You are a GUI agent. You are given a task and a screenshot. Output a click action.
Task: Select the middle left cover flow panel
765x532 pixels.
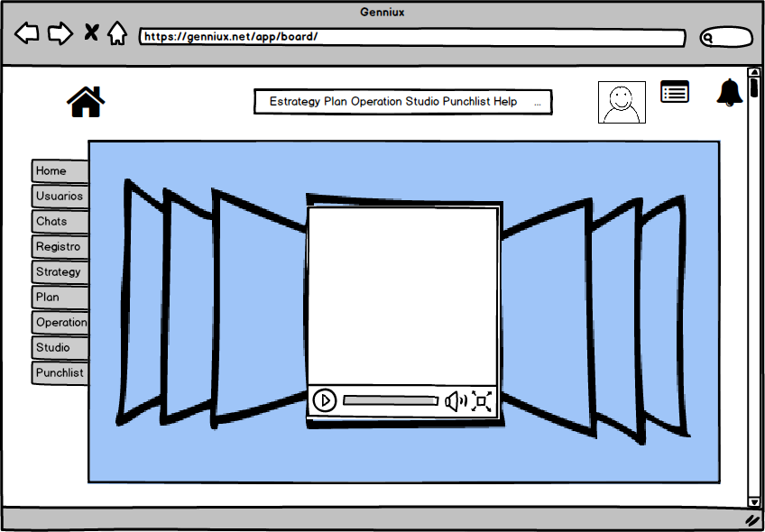tap(188, 306)
